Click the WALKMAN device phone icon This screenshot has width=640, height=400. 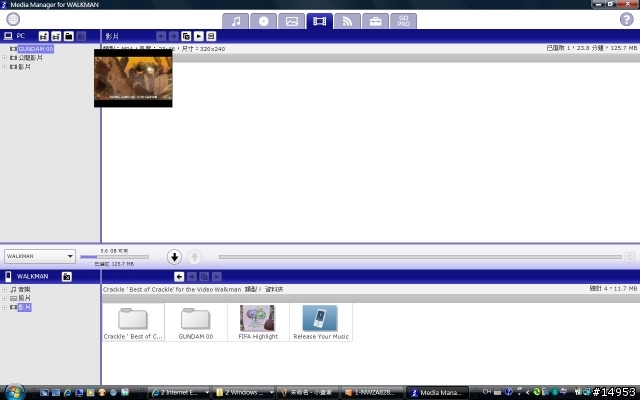(8, 276)
